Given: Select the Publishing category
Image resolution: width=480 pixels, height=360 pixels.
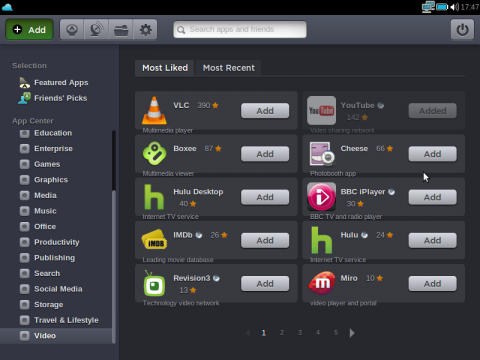Looking at the screenshot, I should [x=55, y=258].
